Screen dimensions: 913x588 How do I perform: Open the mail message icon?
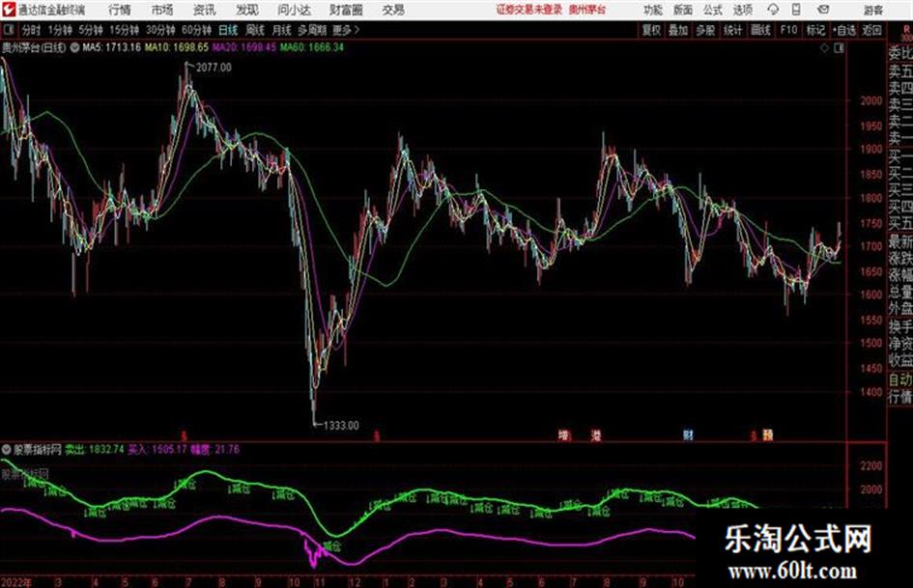tap(823, 10)
